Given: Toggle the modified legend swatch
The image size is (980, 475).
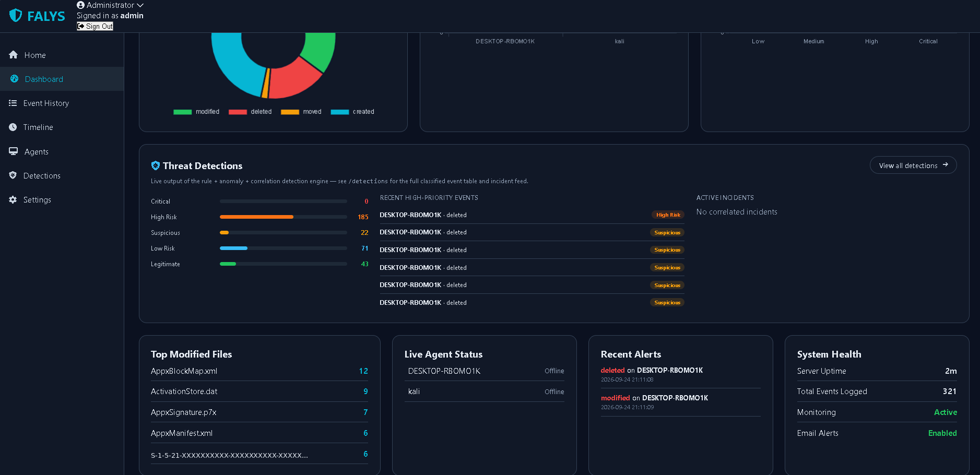Looking at the screenshot, I should (x=183, y=112).
